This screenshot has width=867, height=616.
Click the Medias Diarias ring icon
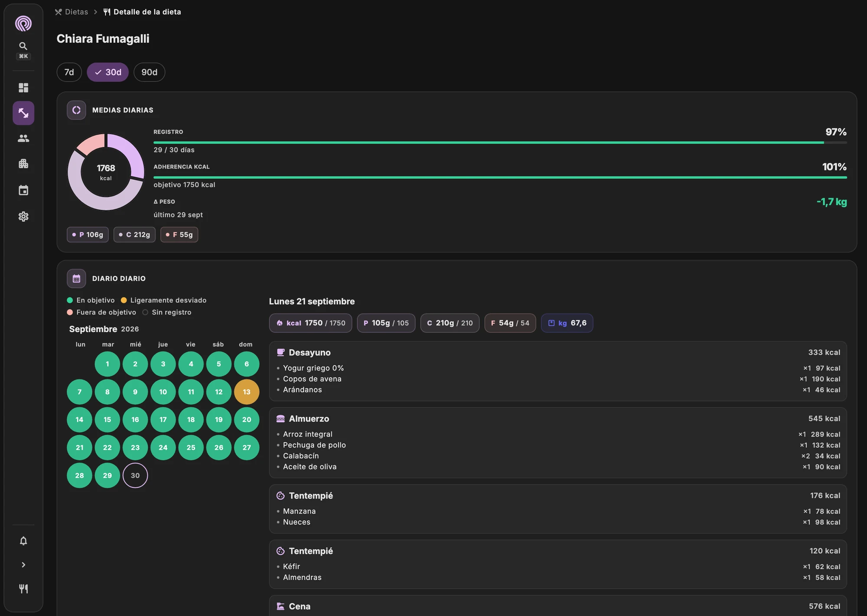click(x=76, y=110)
